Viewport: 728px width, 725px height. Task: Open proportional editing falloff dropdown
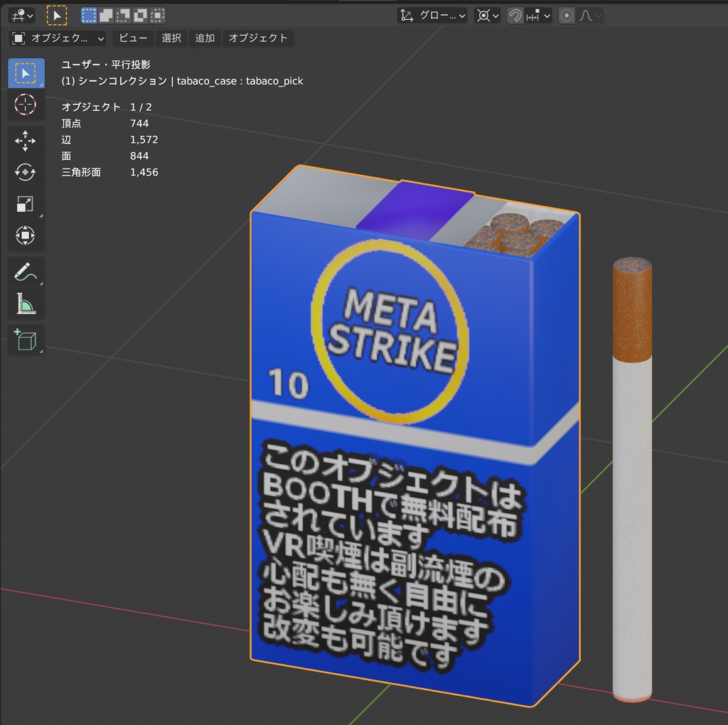point(590,16)
